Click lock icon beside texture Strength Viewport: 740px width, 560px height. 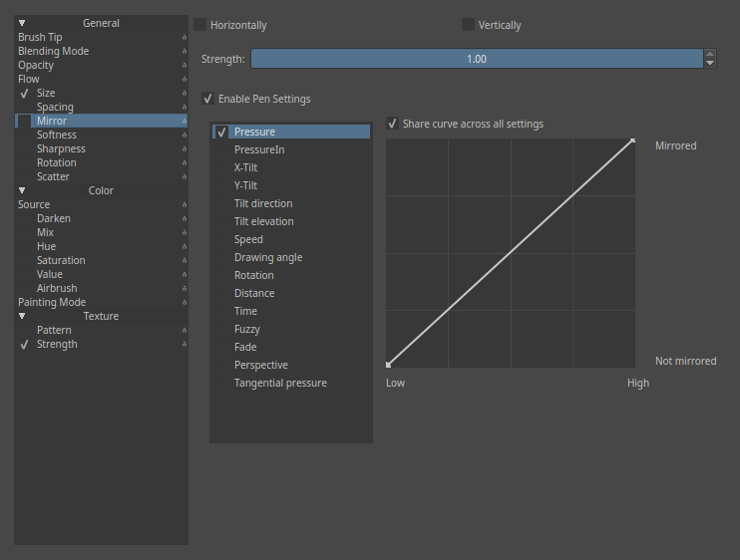(x=185, y=345)
